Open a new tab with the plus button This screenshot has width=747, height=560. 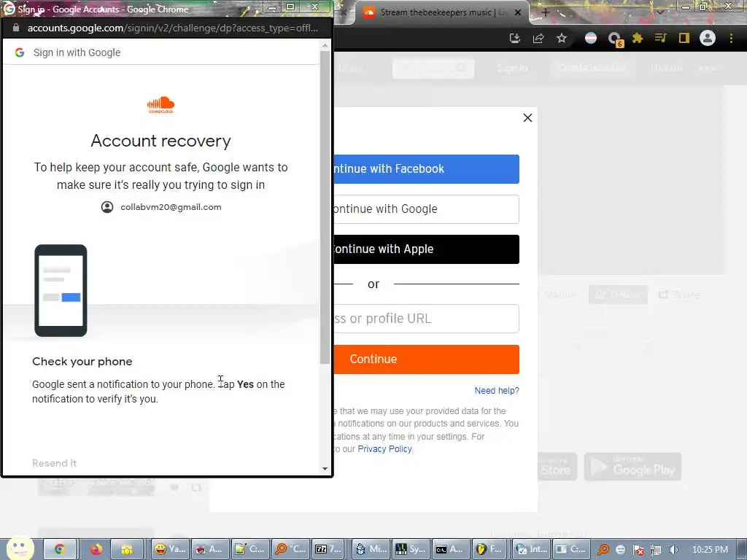click(x=546, y=12)
